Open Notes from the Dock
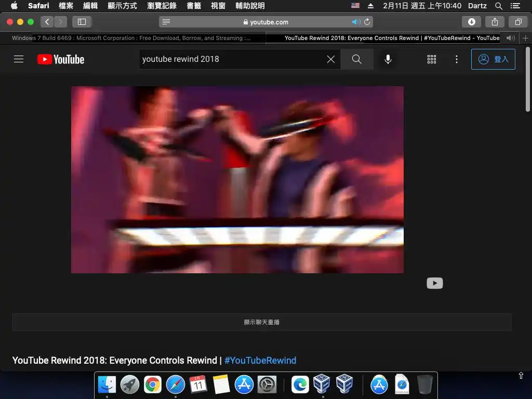 pos(221,384)
